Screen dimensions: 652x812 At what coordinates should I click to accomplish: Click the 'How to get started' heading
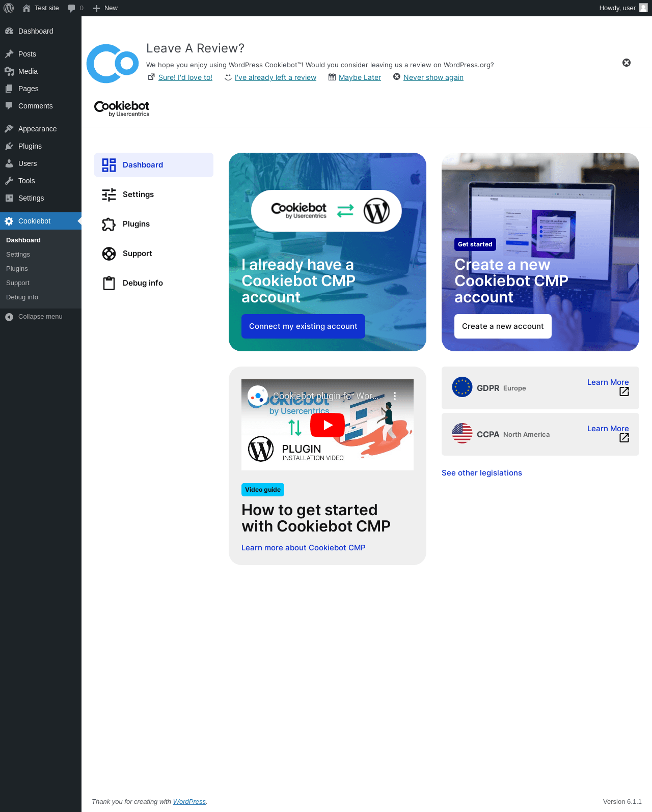point(316,518)
